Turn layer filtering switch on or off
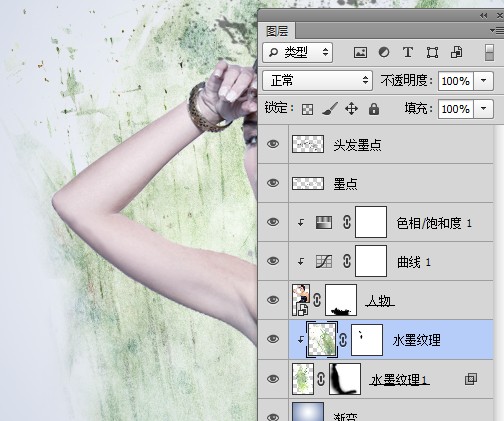The image size is (504, 421). (489, 52)
